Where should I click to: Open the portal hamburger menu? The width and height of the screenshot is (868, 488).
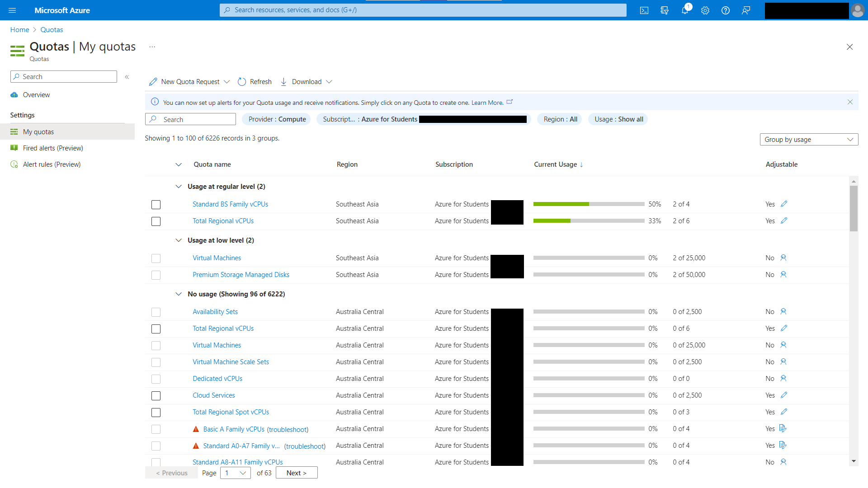click(12, 10)
